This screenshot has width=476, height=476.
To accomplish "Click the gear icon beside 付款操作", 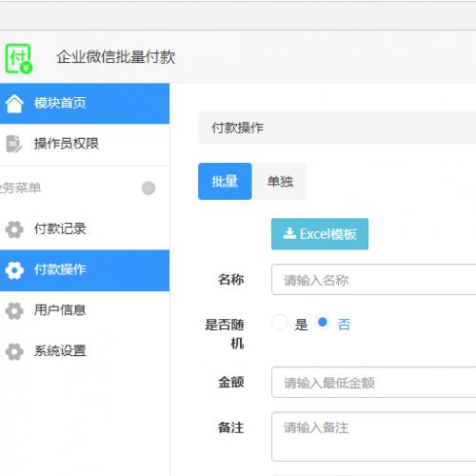I will click(x=14, y=270).
